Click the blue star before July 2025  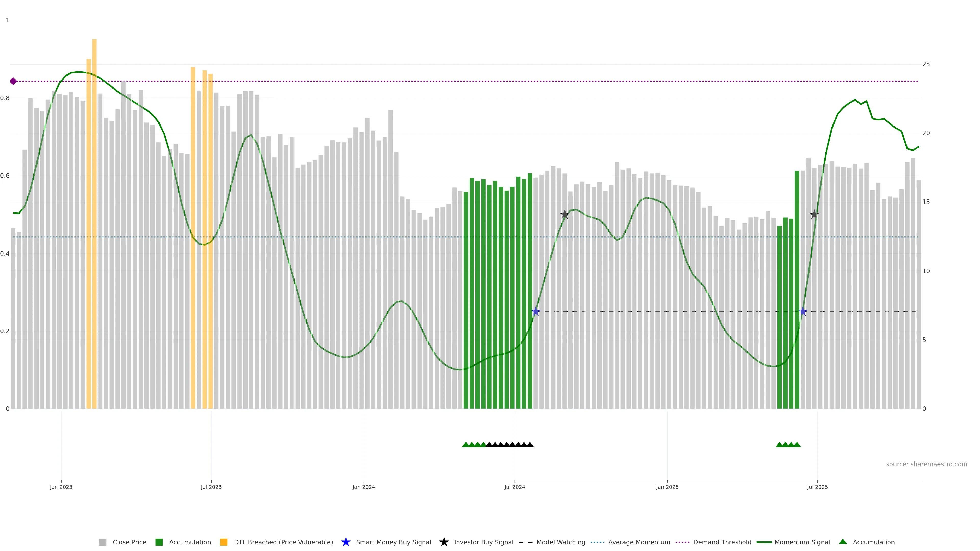pyautogui.click(x=803, y=312)
